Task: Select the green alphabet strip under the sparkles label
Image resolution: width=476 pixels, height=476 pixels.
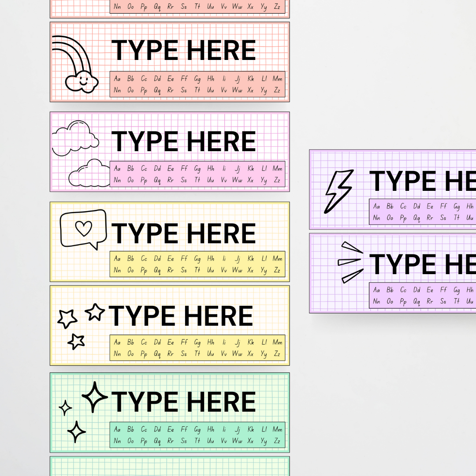Action: (197, 435)
